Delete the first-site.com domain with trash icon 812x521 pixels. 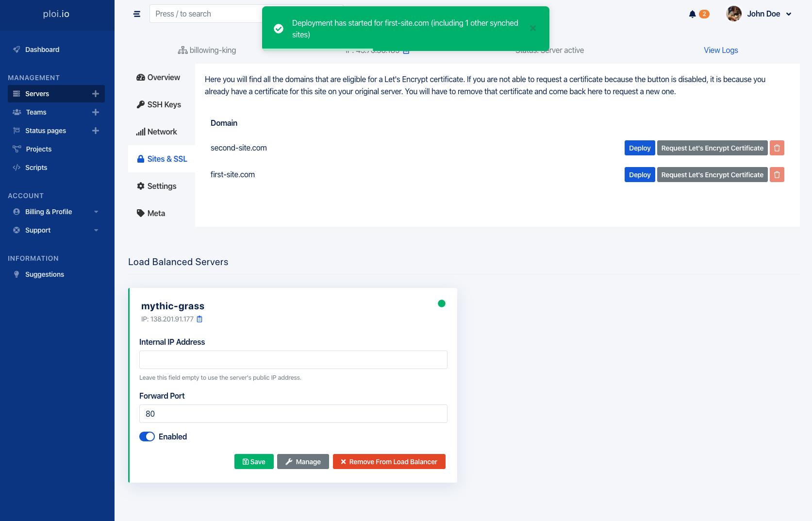(x=777, y=175)
